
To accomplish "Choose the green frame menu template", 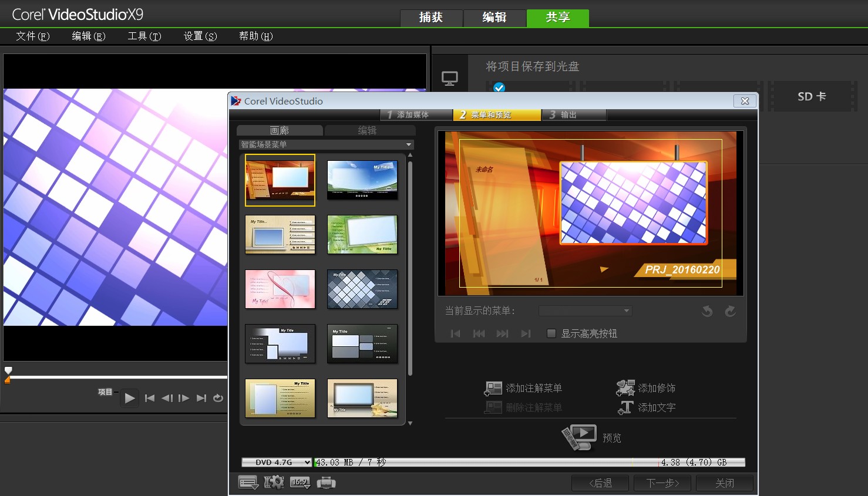I will pos(362,235).
